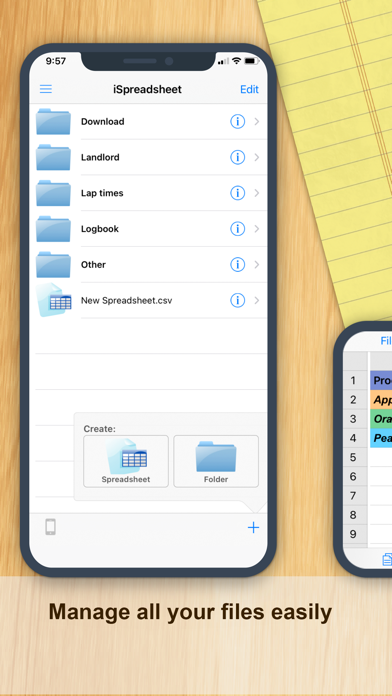Tap the phone device storage icon
This screenshot has width=392, height=696.
(51, 527)
